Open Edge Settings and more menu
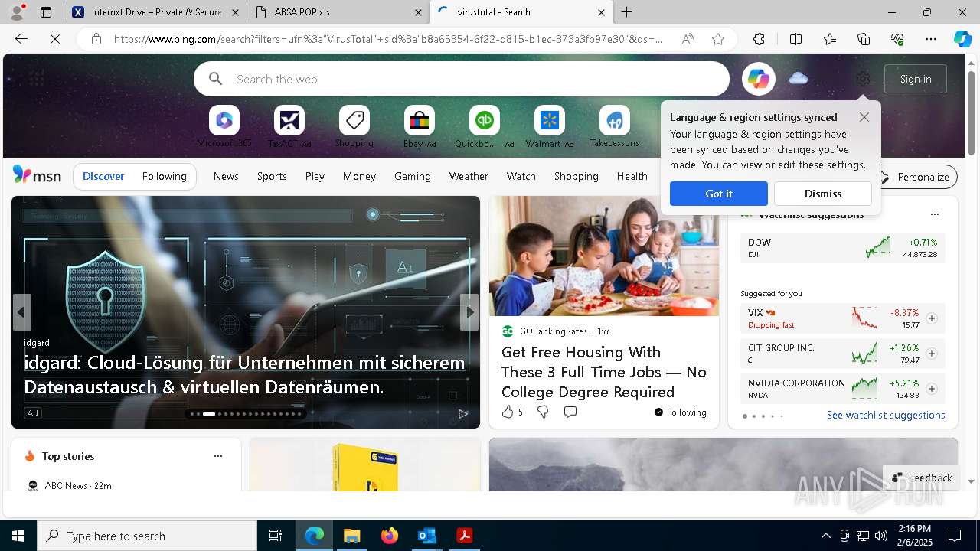This screenshot has height=551, width=980. click(x=931, y=39)
